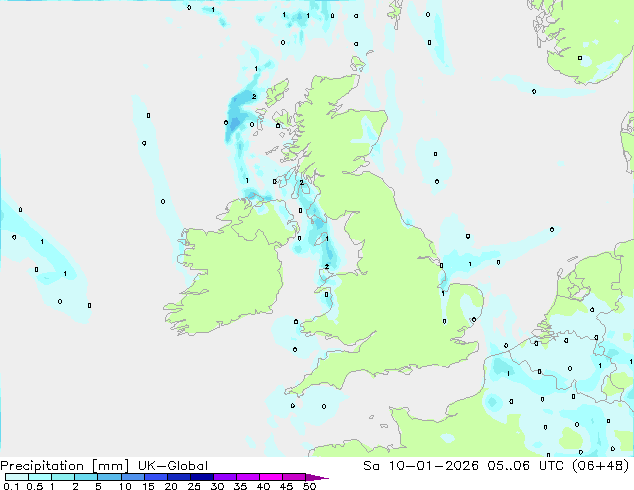Click the 30–35 mm purple legend swatch

(x=224, y=477)
